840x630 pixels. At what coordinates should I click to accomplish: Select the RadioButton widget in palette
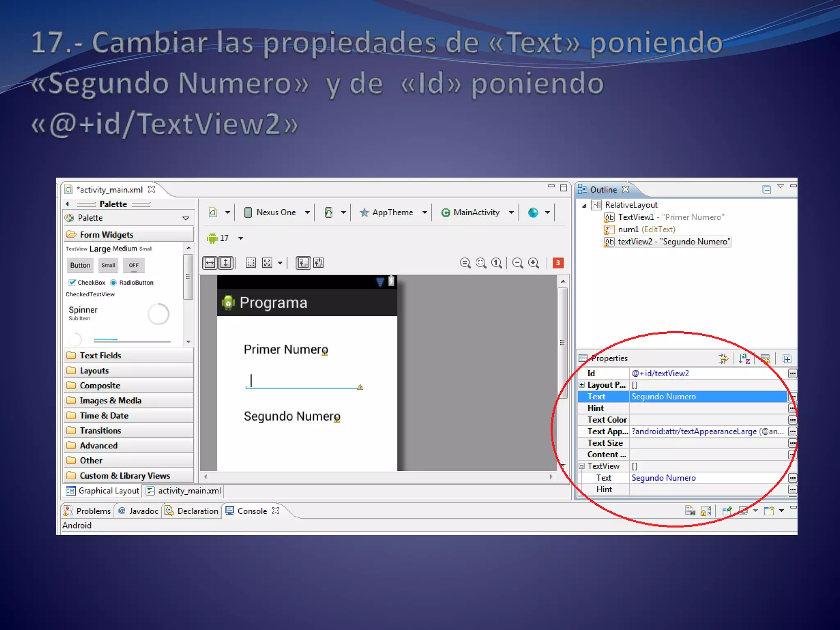click(114, 283)
